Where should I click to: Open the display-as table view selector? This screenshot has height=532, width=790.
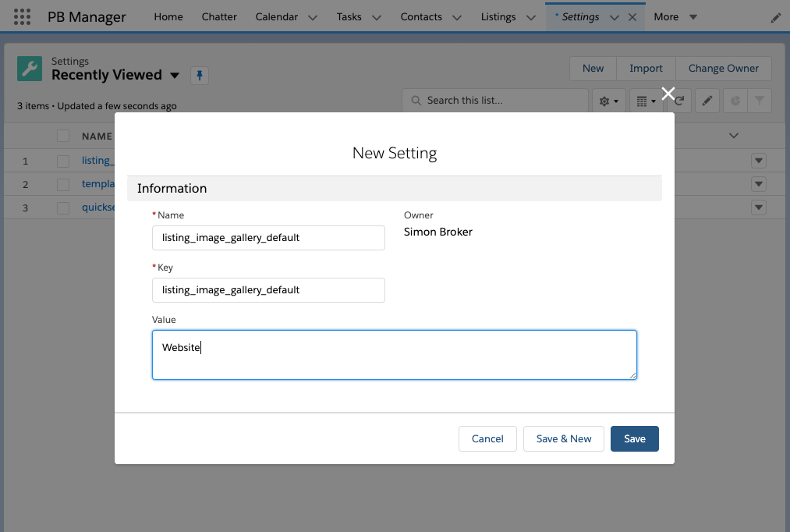646,101
